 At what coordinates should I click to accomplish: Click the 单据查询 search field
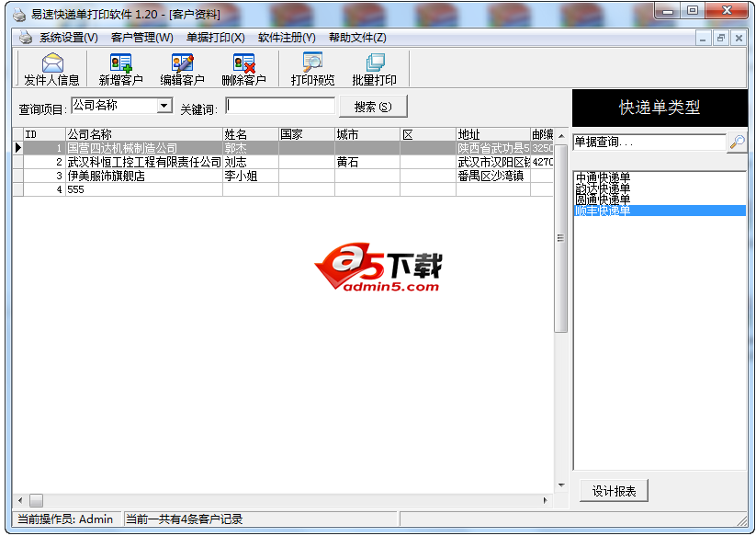pyautogui.click(x=649, y=143)
